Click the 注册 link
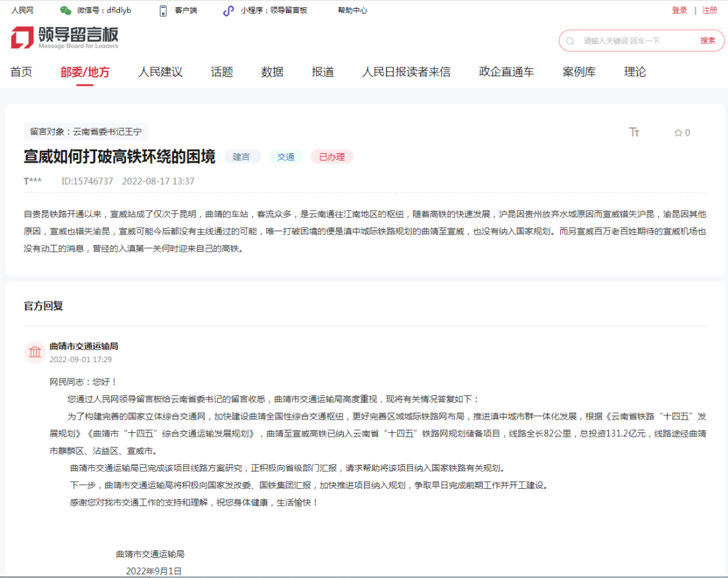Viewport: 728px width, 578px height. click(710, 10)
